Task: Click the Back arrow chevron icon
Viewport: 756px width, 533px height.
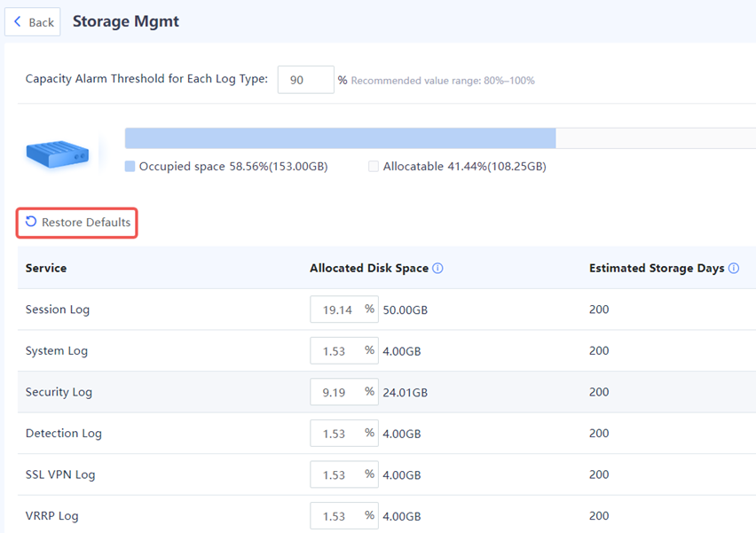Action: pos(18,21)
